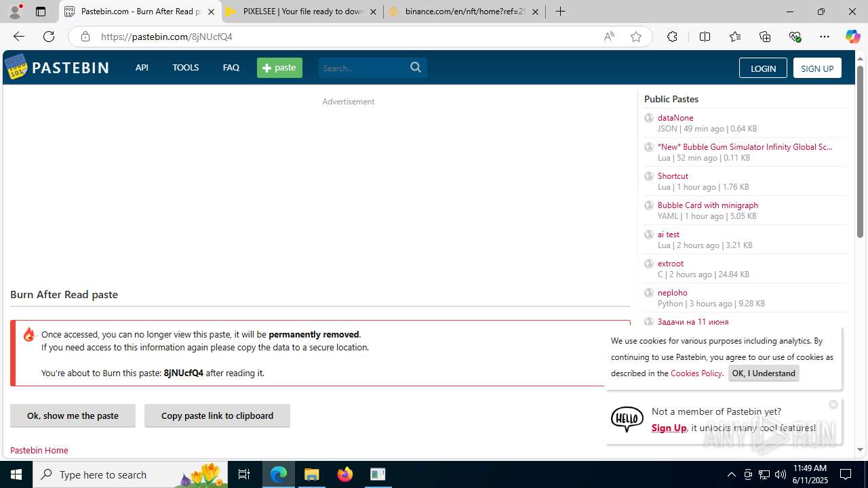Image resolution: width=868 pixels, height=488 pixels.
Task: Click the green paste button
Action: [x=279, y=67]
